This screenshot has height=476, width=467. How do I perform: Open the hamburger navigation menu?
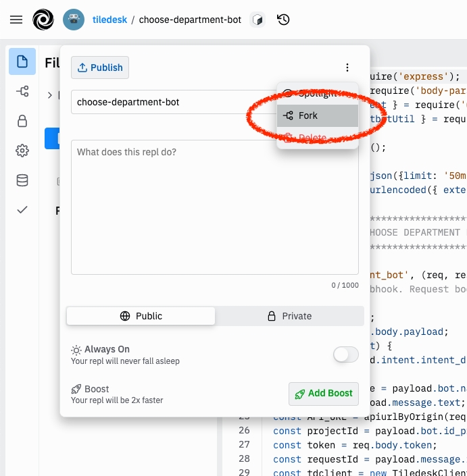[x=16, y=20]
